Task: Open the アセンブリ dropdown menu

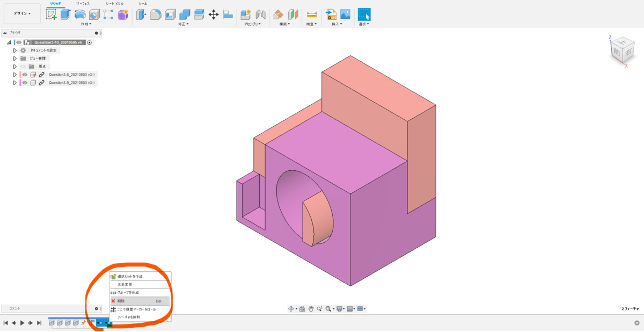Action: (253, 24)
